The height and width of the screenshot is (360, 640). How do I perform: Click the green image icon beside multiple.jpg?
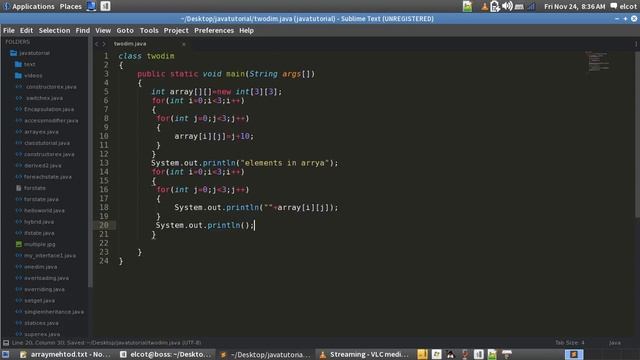[x=19, y=244]
